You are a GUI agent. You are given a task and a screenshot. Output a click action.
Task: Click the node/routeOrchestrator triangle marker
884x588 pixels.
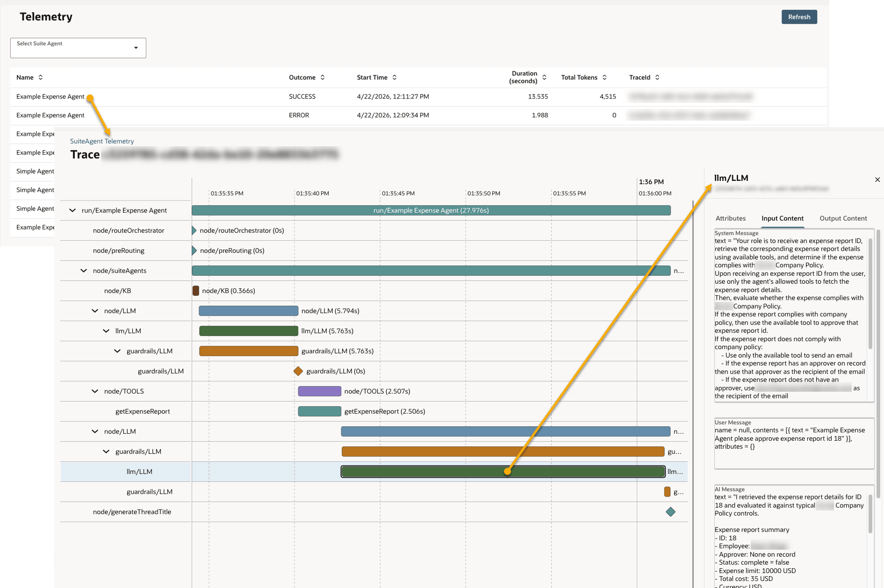pyautogui.click(x=194, y=230)
